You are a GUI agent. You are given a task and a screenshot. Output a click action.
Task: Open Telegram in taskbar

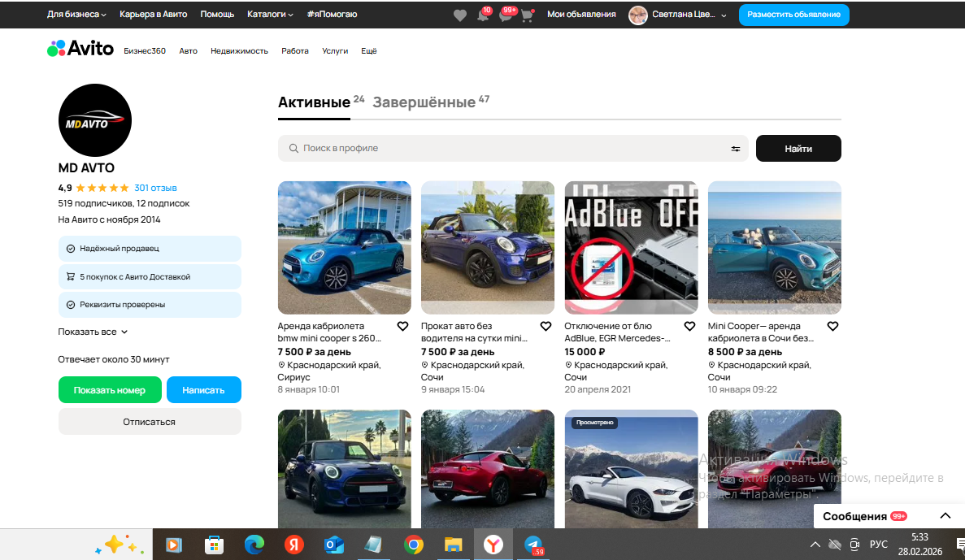[533, 545]
